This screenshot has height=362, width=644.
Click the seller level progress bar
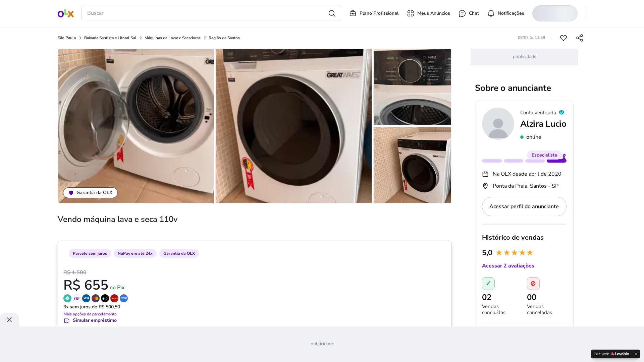click(524, 161)
